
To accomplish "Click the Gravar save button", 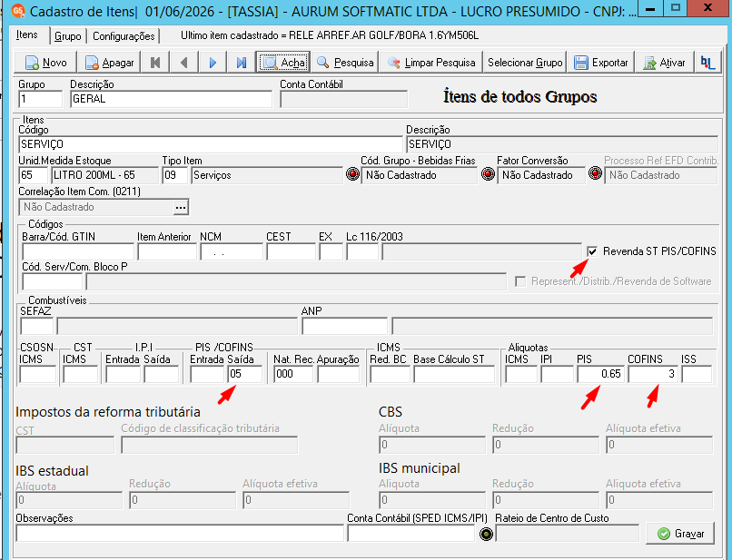I will click(680, 534).
